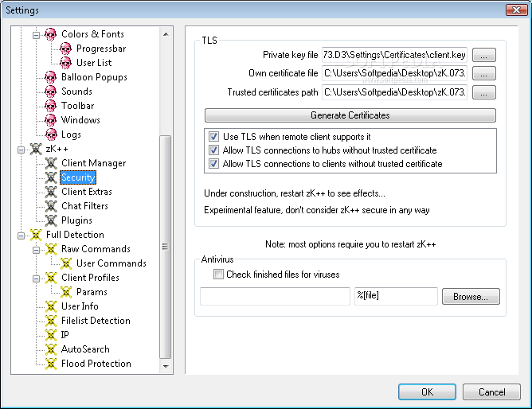Browse for Own certificate file
This screenshot has width=532, height=409.
(484, 73)
